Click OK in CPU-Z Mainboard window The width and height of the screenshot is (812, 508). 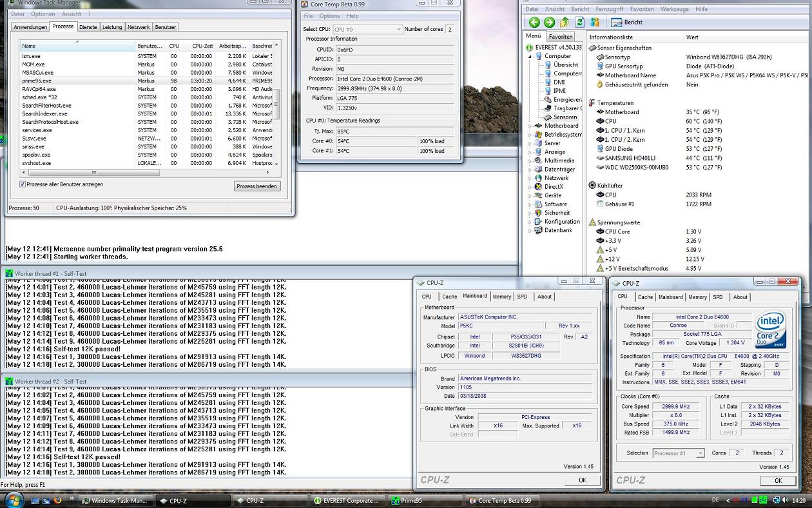582,480
